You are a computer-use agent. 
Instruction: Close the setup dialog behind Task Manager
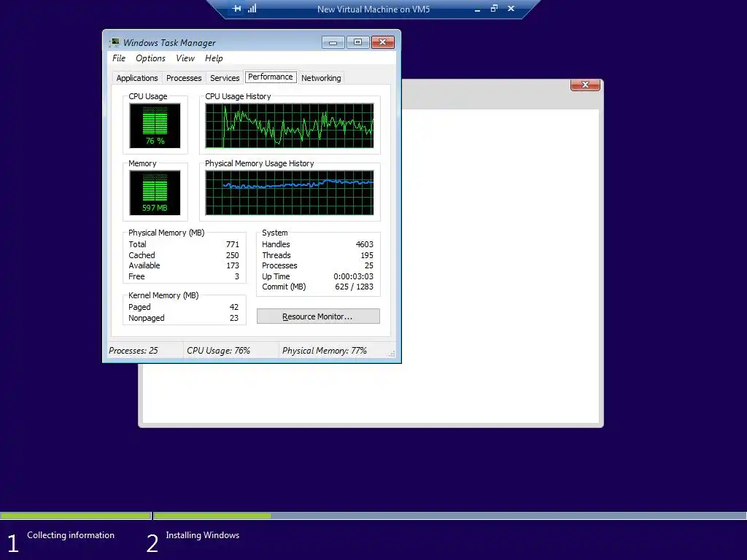click(585, 85)
